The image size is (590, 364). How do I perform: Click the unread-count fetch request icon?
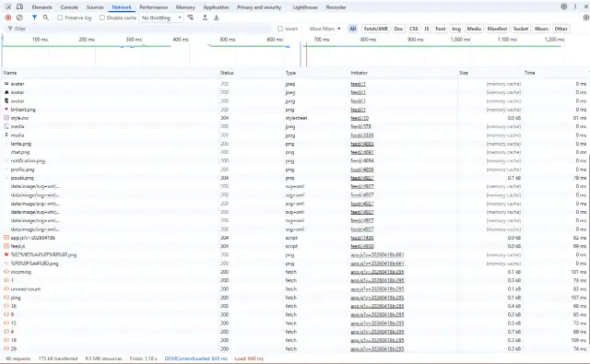[6, 288]
